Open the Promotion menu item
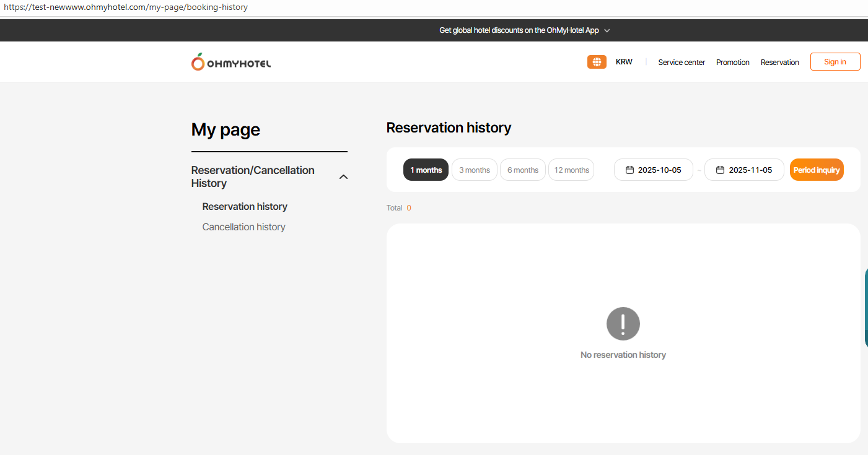This screenshot has width=868, height=455. pyautogui.click(x=732, y=63)
